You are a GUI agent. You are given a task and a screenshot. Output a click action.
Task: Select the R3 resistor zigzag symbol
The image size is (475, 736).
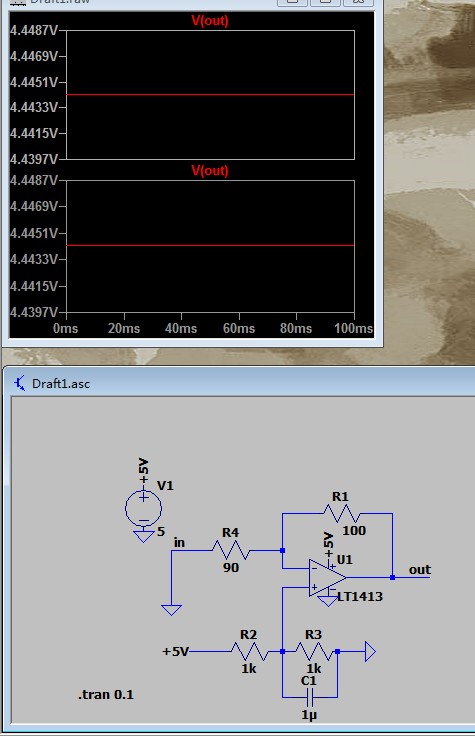pos(314,652)
